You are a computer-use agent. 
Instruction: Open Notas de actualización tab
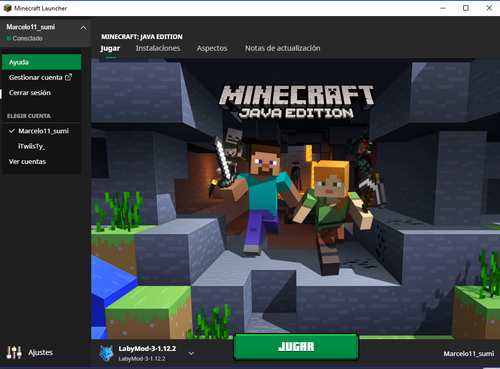point(283,48)
